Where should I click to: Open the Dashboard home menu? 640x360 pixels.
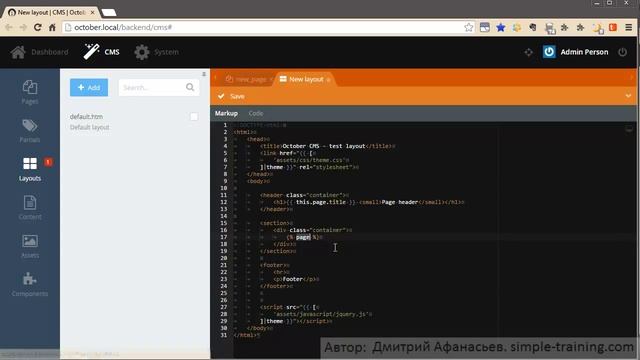tap(40, 52)
